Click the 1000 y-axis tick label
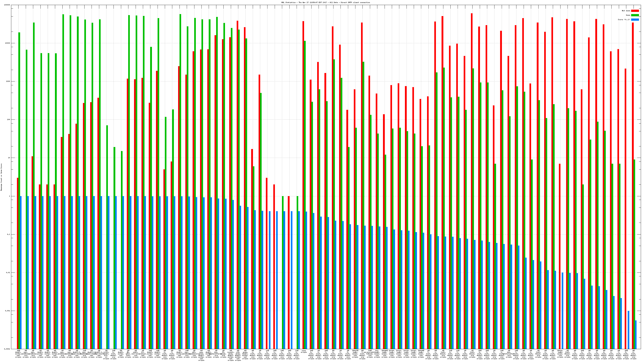This screenshot has width=644, height=362. click(x=8, y=81)
